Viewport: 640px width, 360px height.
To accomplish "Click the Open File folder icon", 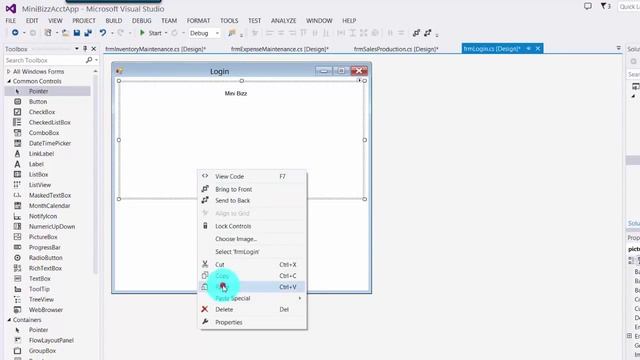I will click(x=65, y=33).
